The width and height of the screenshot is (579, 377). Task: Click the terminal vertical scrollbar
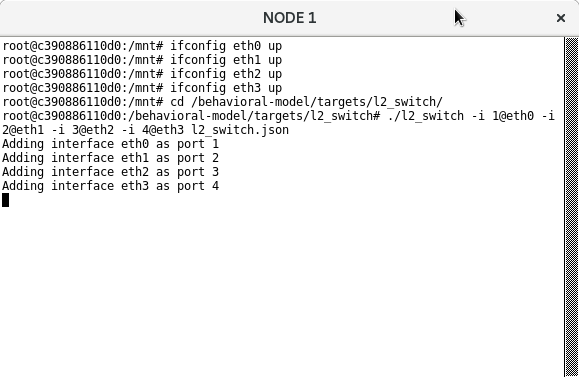coord(572,207)
